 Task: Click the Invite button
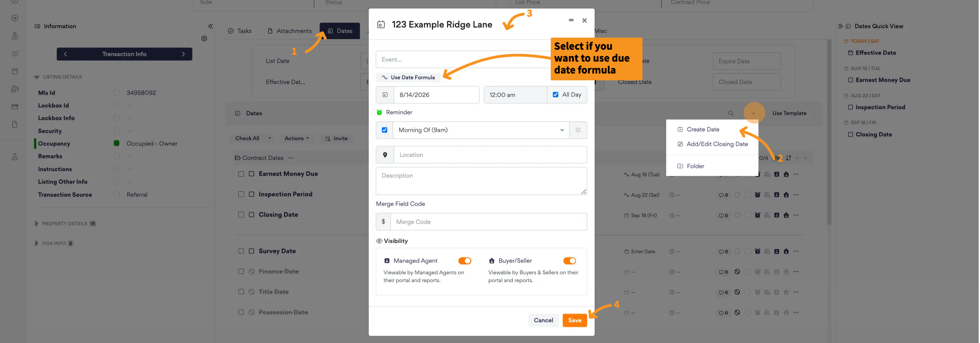(336, 138)
